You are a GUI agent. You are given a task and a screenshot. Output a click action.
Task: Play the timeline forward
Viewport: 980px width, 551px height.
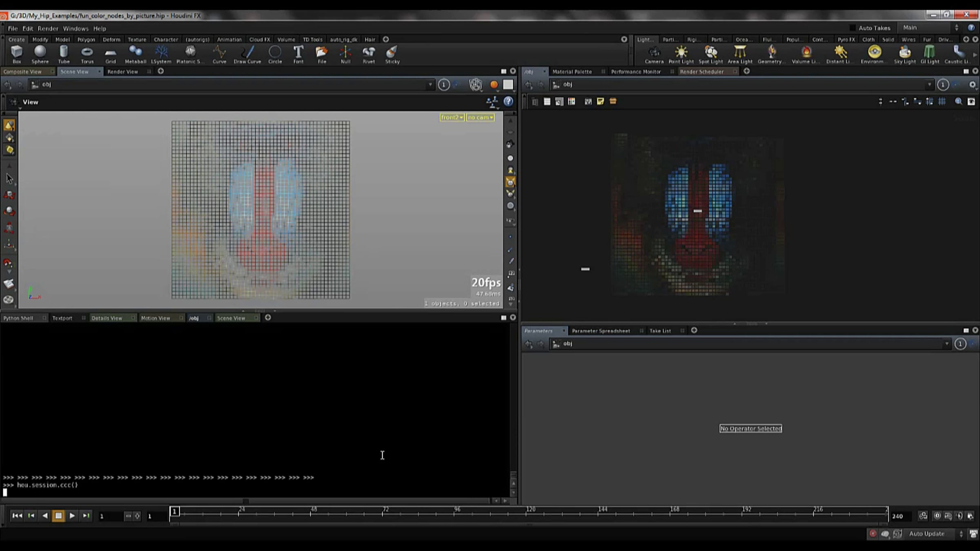coord(72,516)
